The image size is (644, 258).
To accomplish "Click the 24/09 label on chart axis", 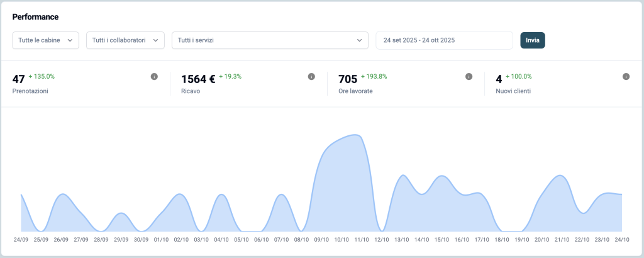I will pos(21,240).
